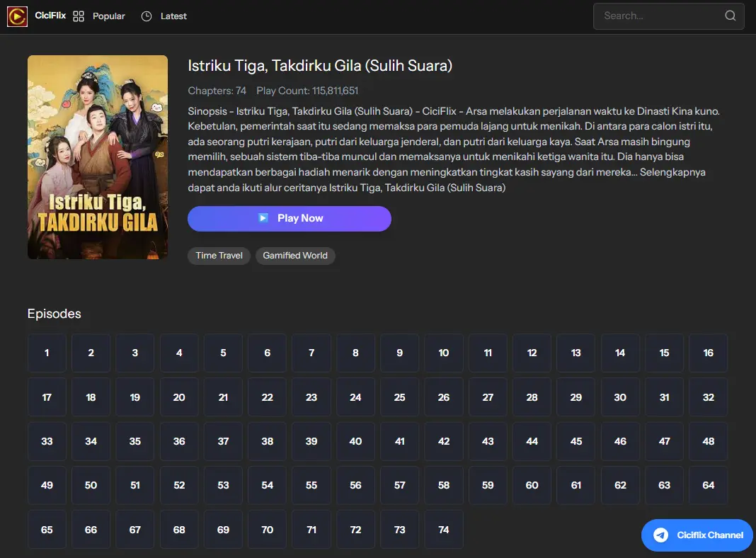
Task: Choose episode 27
Action: click(488, 397)
